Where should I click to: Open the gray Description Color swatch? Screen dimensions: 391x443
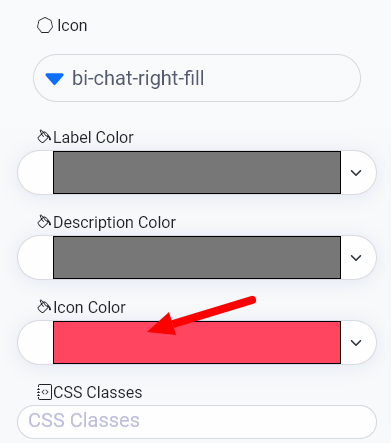[197, 257]
